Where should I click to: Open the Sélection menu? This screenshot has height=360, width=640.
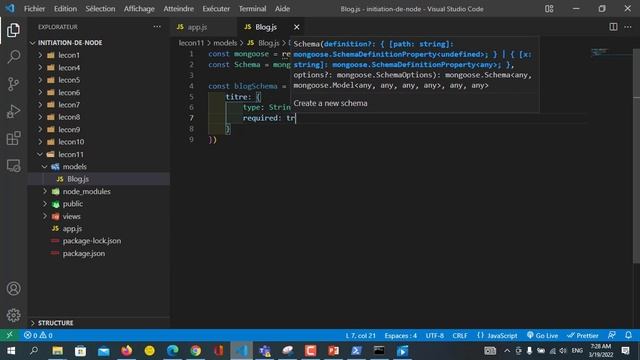pos(100,9)
